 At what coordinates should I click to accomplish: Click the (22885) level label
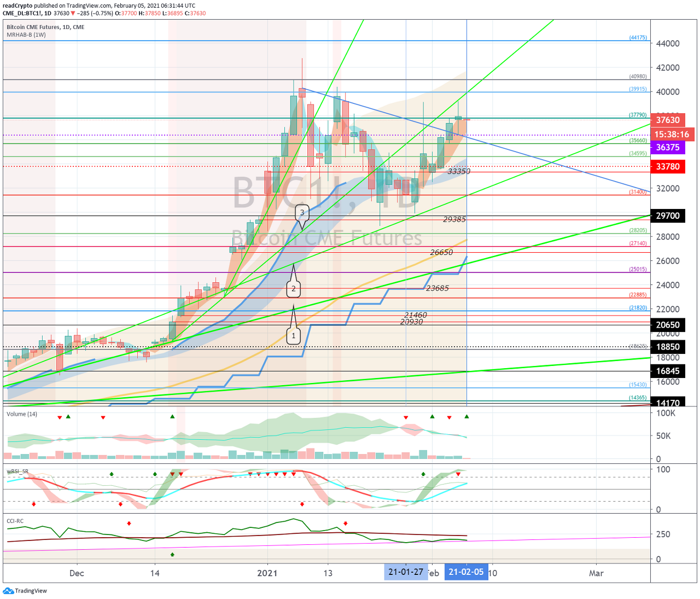click(x=638, y=295)
